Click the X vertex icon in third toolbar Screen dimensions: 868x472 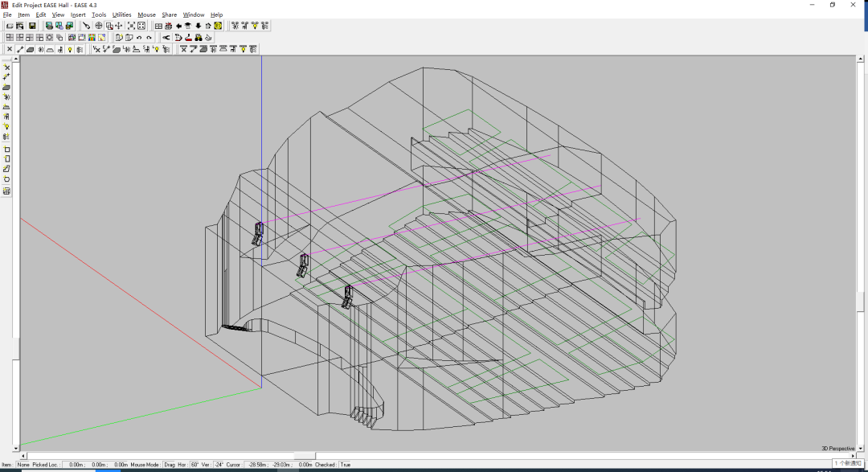click(10, 49)
